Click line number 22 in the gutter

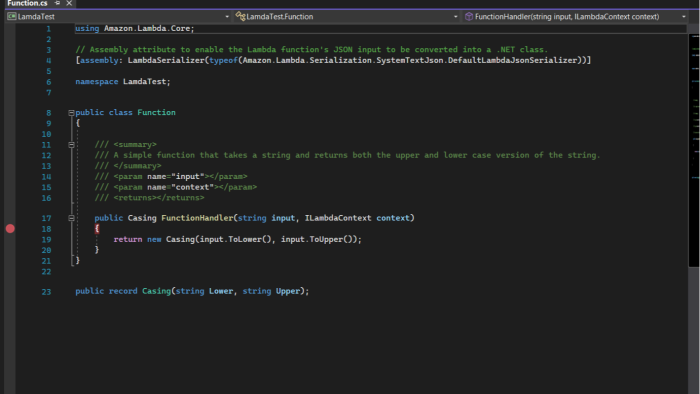click(46, 272)
